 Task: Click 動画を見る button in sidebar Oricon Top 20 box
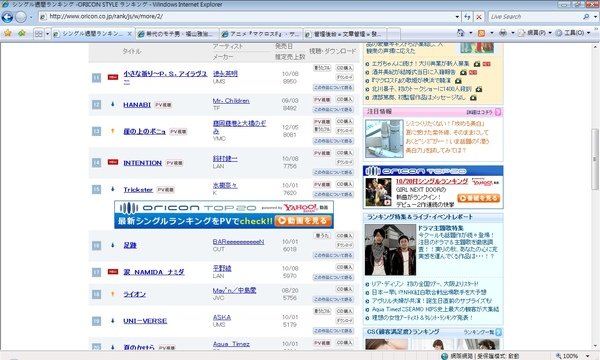478,198
